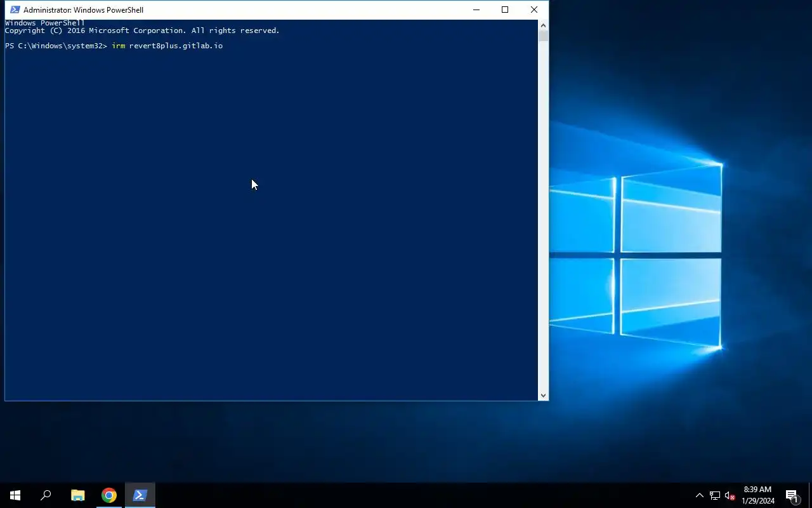Launch File Explorer from taskbar
The image size is (812, 508).
77,495
